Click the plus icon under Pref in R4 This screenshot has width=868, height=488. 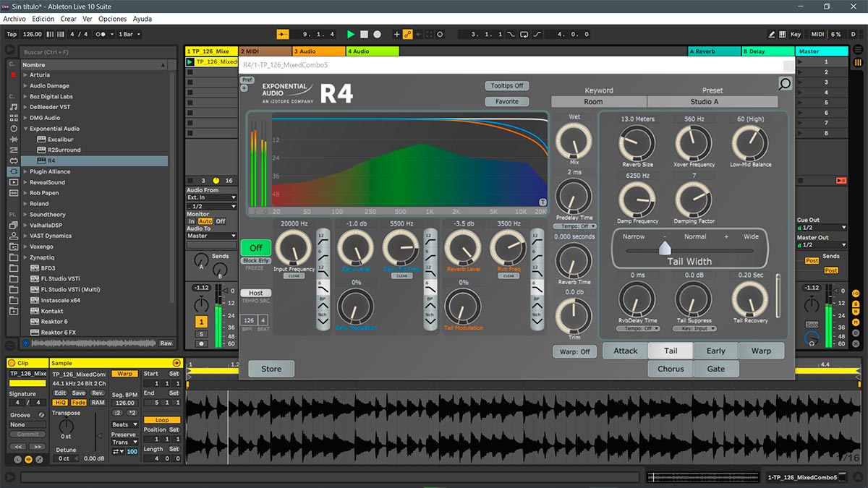[244, 88]
